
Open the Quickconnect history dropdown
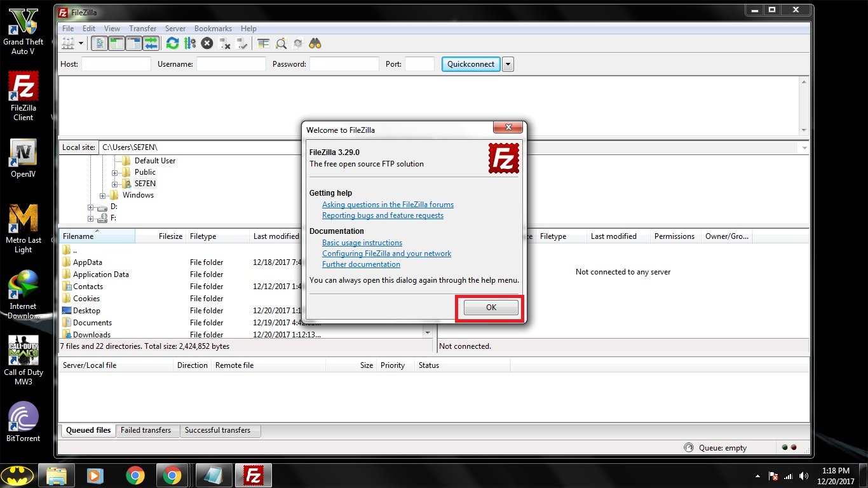coord(508,64)
